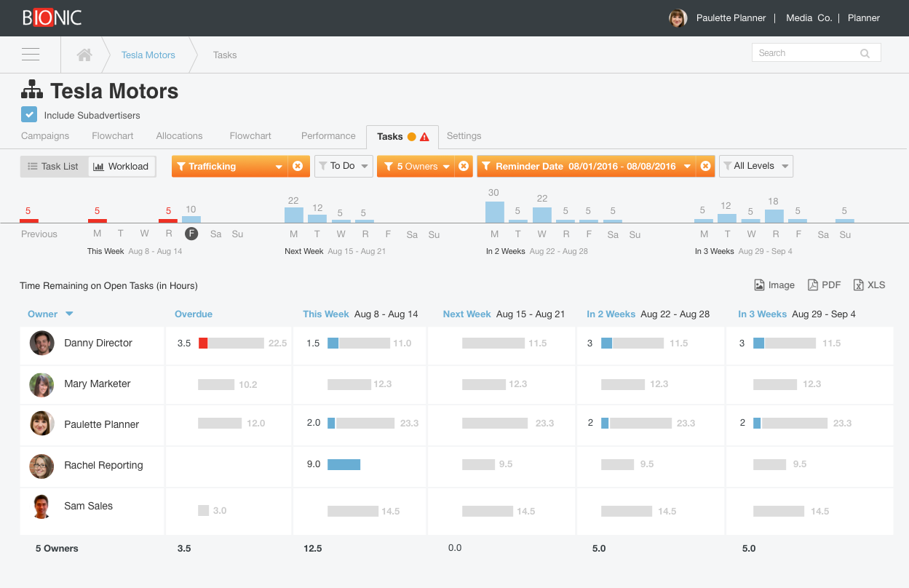This screenshot has width=909, height=588.
Task: Go to home via house icon
Action: [84, 55]
